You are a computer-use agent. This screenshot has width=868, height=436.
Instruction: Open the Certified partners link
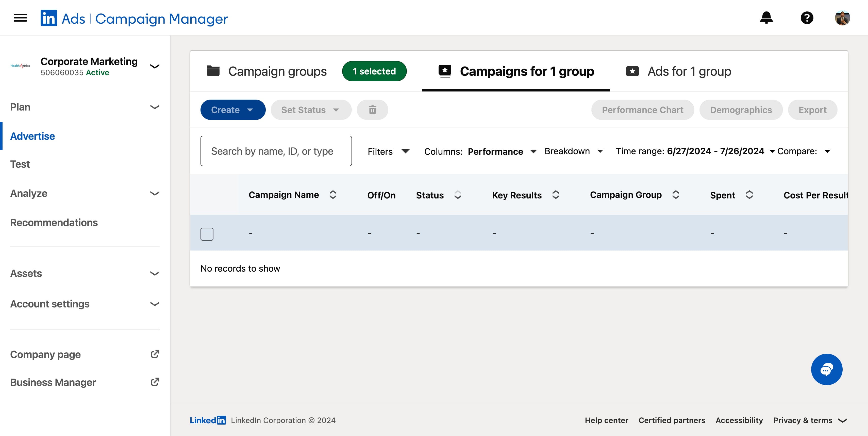click(672, 420)
